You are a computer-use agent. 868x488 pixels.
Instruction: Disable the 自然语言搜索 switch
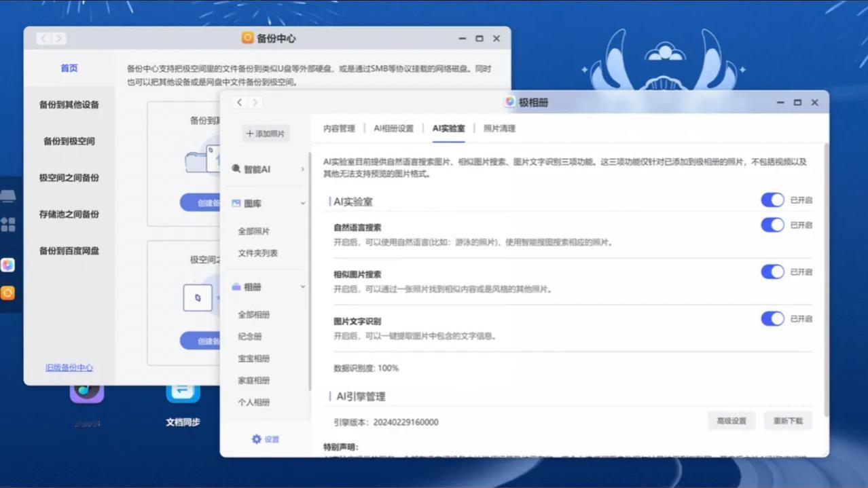[772, 225]
